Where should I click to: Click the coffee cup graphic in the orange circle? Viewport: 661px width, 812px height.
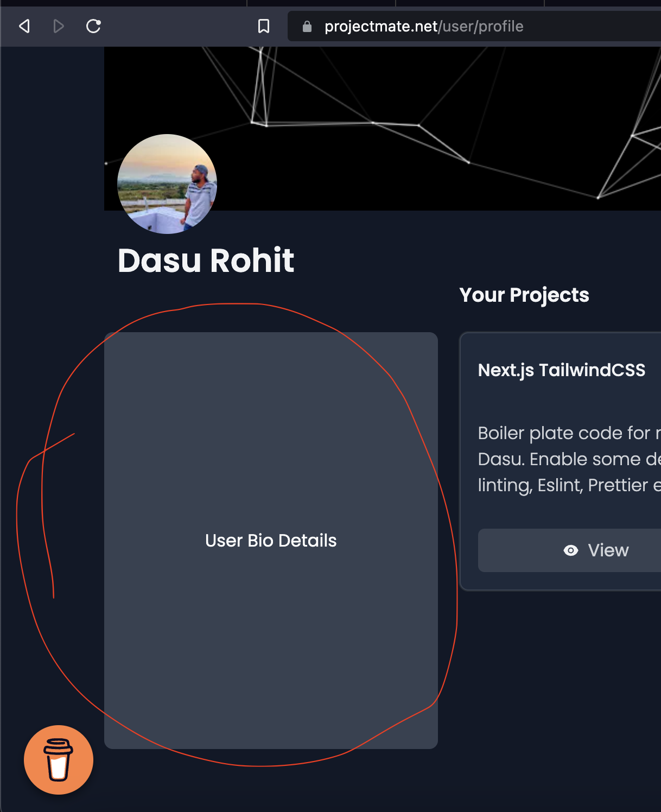(58, 759)
